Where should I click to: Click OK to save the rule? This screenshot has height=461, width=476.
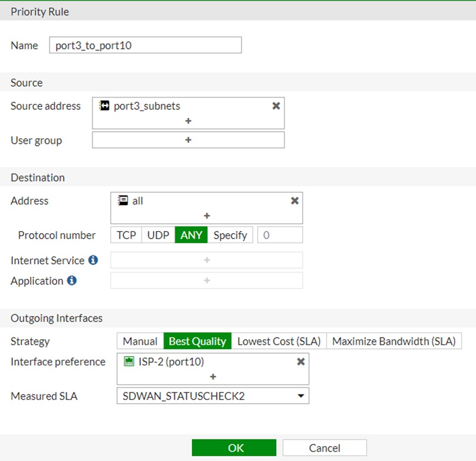(x=234, y=448)
